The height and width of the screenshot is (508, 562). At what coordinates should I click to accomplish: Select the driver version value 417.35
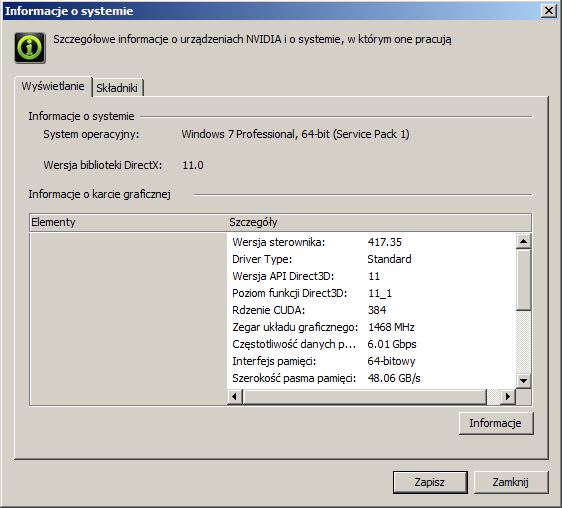click(x=385, y=242)
